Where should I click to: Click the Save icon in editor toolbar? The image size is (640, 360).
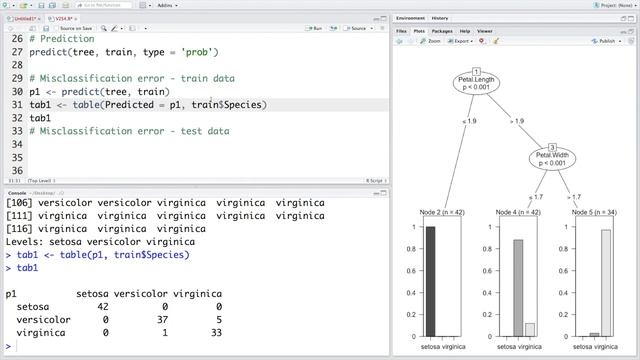point(46,29)
